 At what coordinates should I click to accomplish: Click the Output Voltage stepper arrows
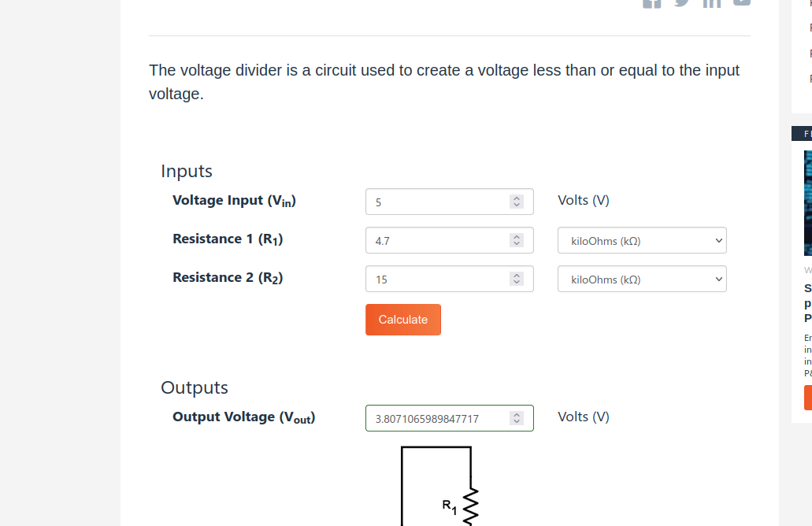517,419
